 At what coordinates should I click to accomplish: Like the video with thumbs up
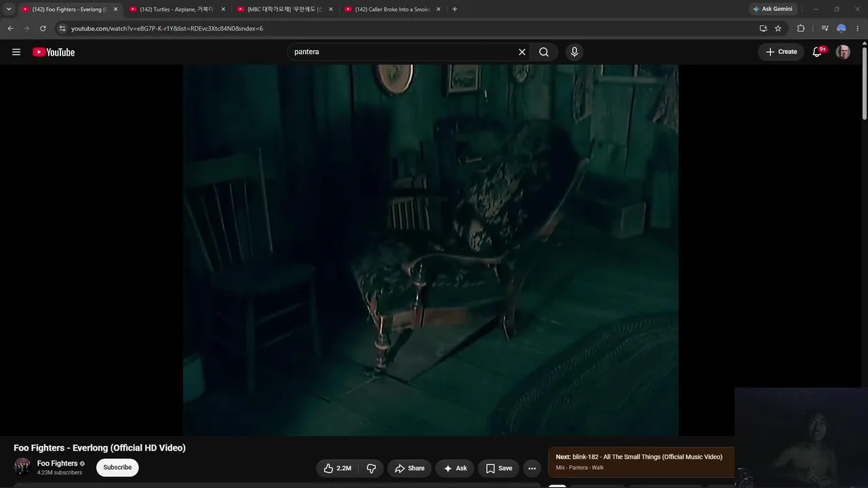[338, 468]
